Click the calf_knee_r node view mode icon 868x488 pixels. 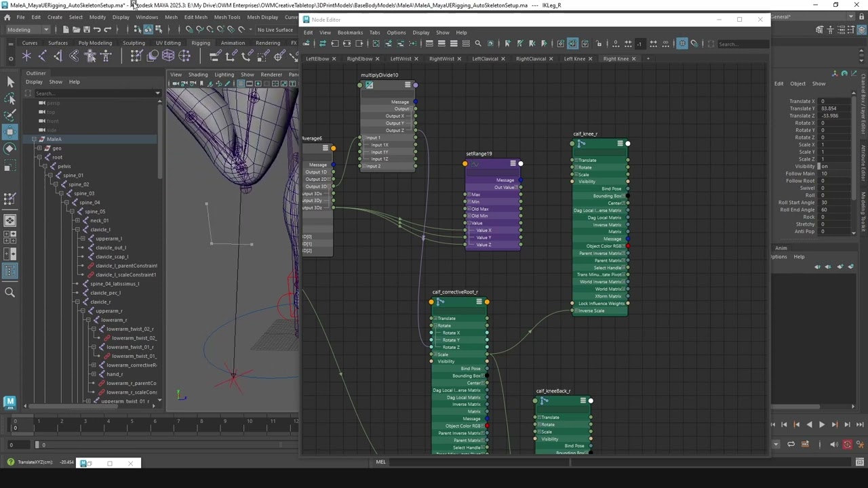pos(620,144)
